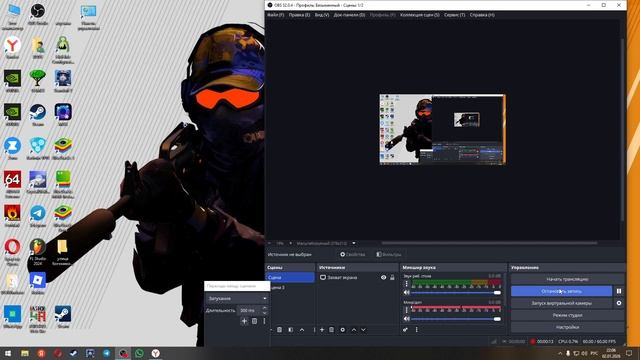Screen dimensions: 640x360
Task: Open FL Studio 2024 shortcut
Action: [x=38, y=251]
